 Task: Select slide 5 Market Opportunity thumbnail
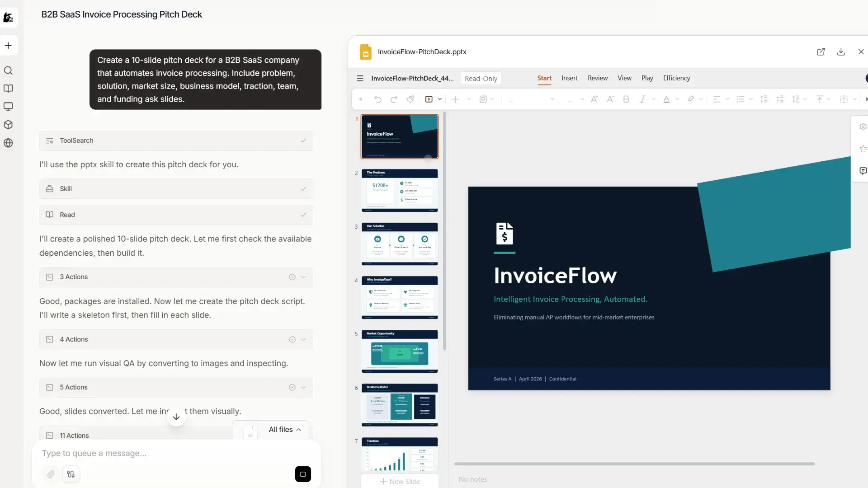tap(399, 351)
